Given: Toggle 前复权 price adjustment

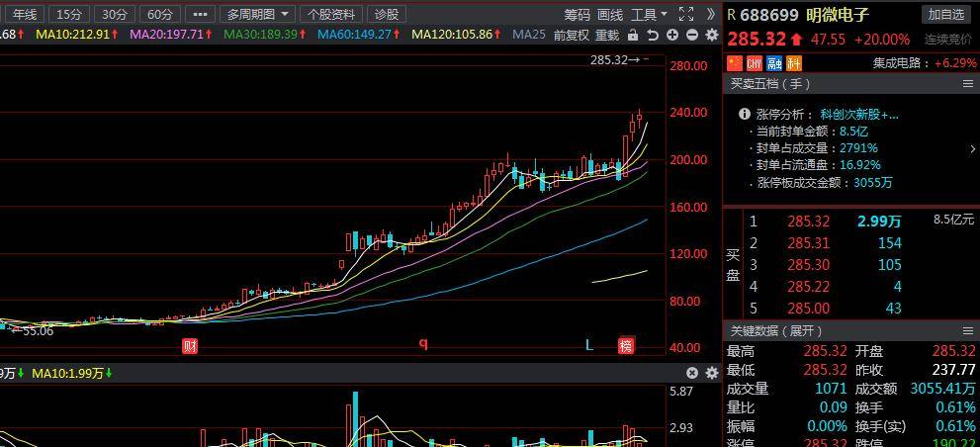Looking at the screenshot, I should coord(571,35).
